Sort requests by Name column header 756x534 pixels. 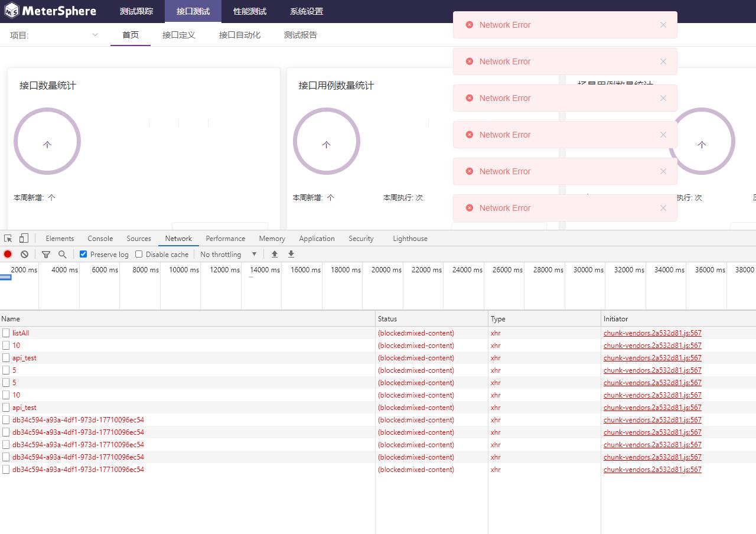tap(187, 319)
